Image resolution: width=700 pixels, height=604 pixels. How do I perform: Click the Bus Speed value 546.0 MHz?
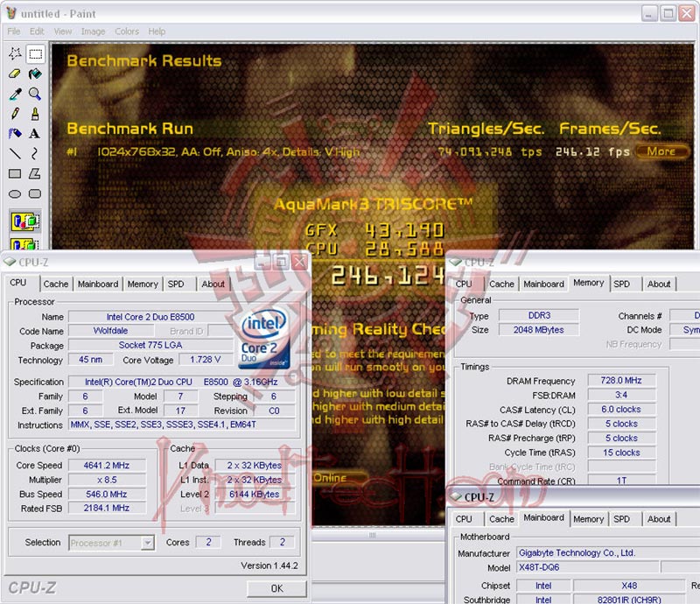[107, 494]
